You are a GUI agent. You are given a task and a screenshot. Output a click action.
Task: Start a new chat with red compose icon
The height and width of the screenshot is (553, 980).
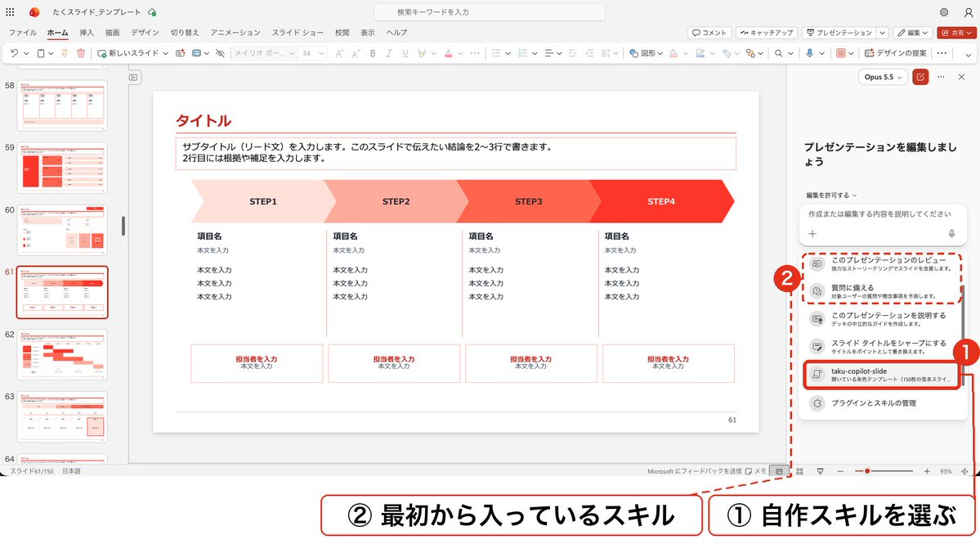[920, 77]
